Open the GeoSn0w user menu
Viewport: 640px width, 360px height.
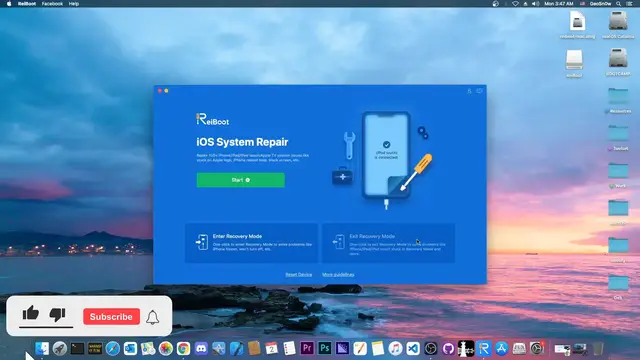point(600,4)
